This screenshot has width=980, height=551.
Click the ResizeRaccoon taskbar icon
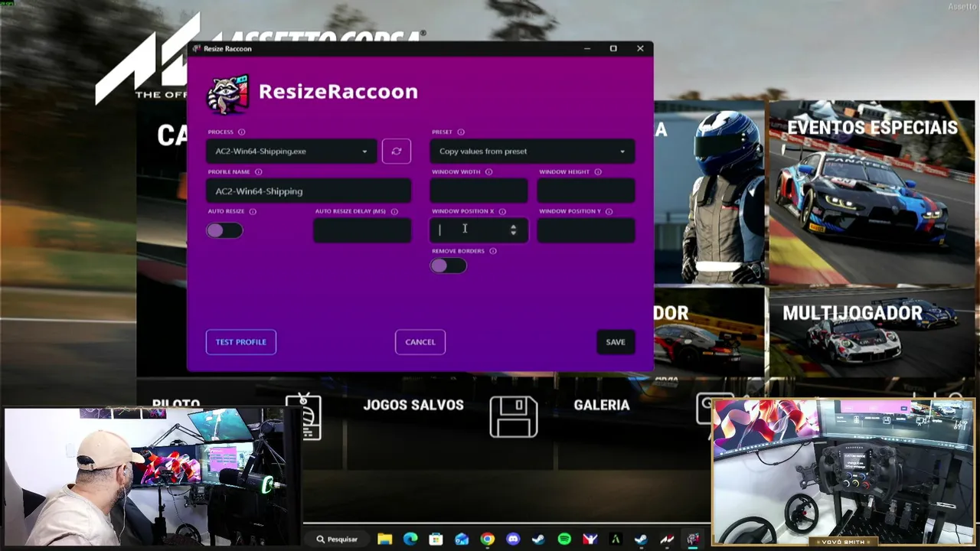[693, 540]
